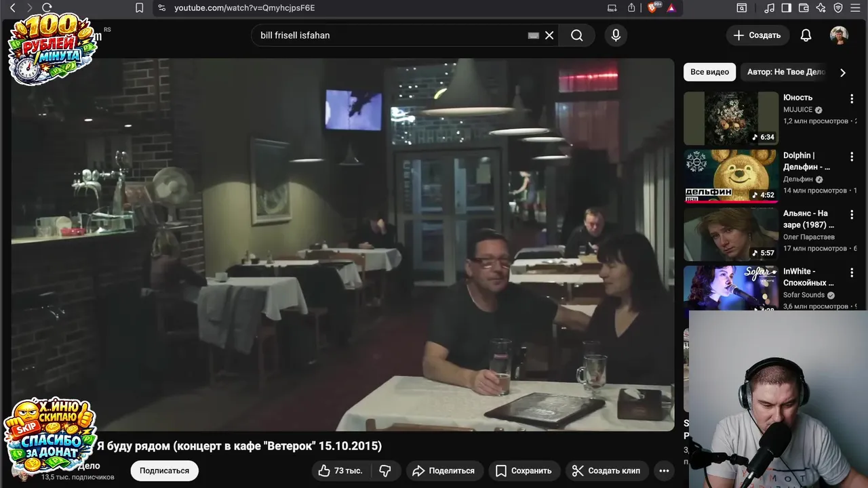The height and width of the screenshot is (488, 868).
Task: Go back with the browser back arrow
Action: point(12,8)
